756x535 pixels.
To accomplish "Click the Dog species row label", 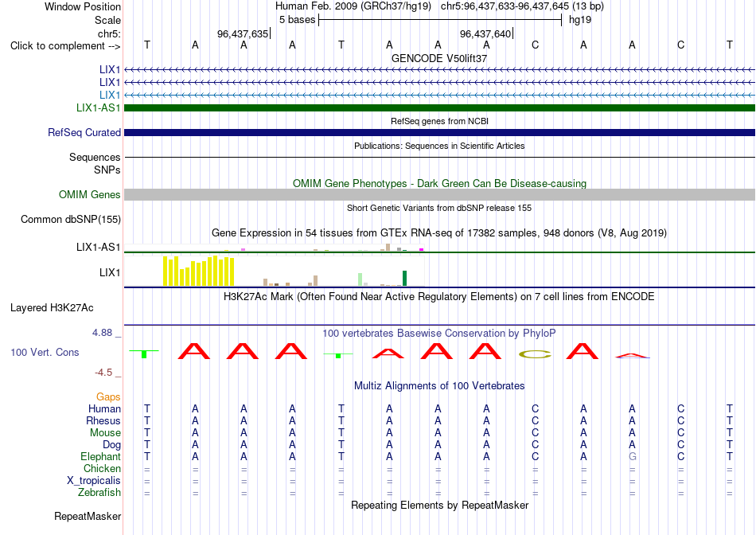I will tap(112, 445).
